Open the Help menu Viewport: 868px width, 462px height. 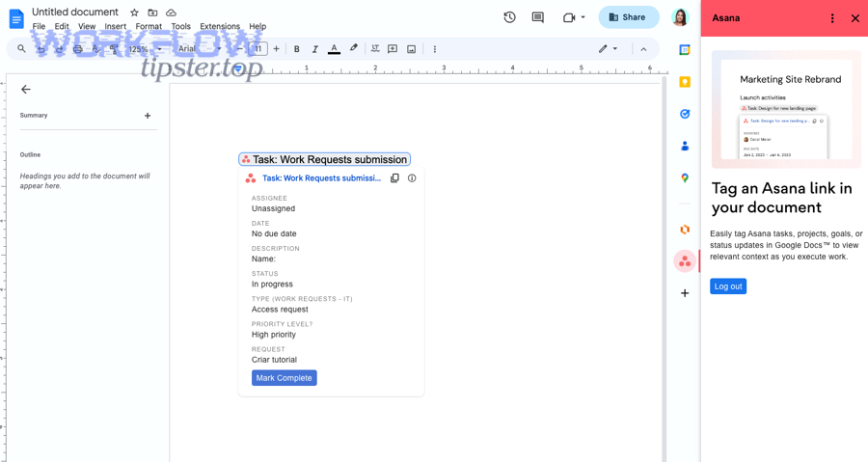tap(258, 26)
